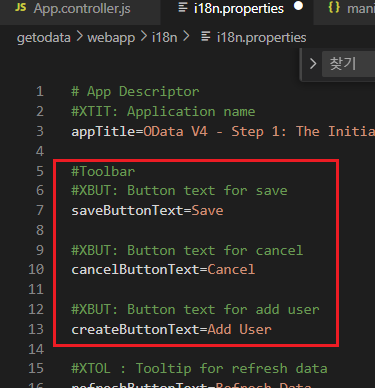Click '#XTOL : Tooltip for refresh data' comment
The image size is (375, 388).
199,369
